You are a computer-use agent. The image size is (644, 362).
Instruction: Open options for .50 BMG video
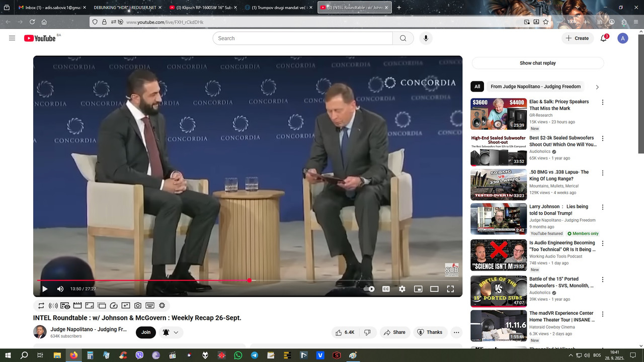pyautogui.click(x=603, y=172)
